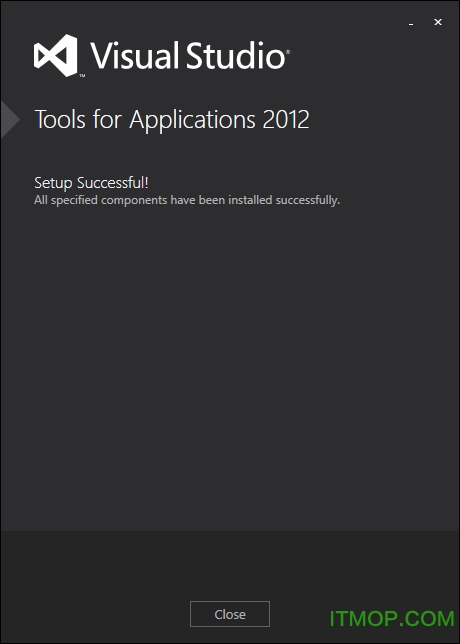Click the word "Tools" in the title

point(61,120)
